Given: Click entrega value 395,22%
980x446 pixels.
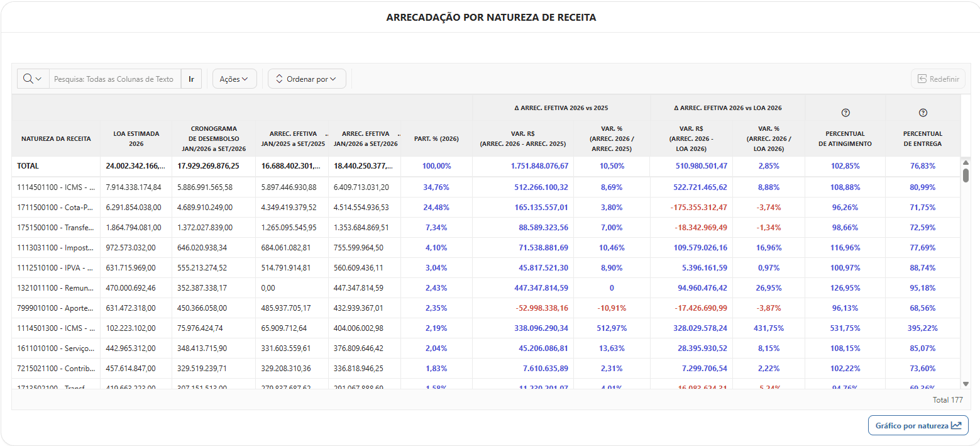Looking at the screenshot, I should (x=923, y=328).
